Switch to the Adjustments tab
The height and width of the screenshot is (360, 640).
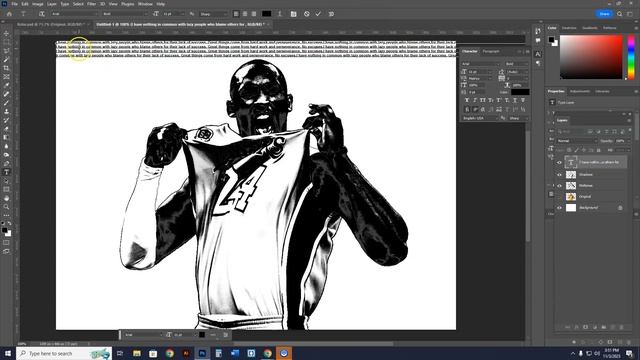580,91
